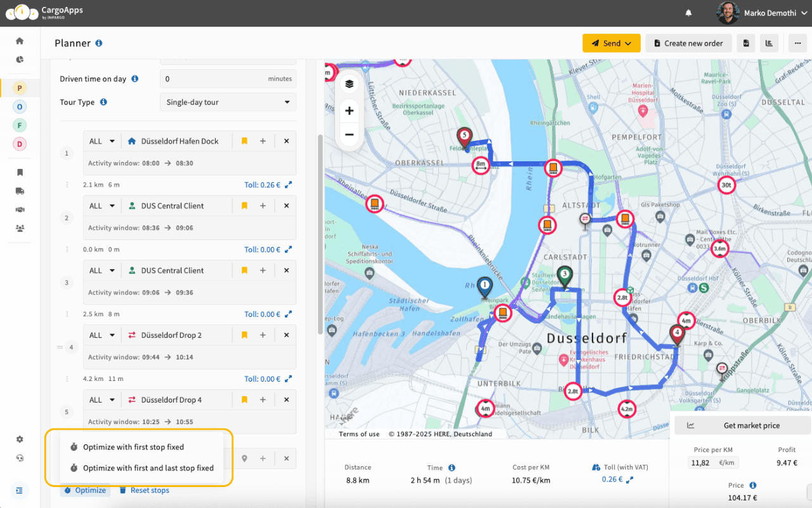Click the notification bell icon

point(688,13)
